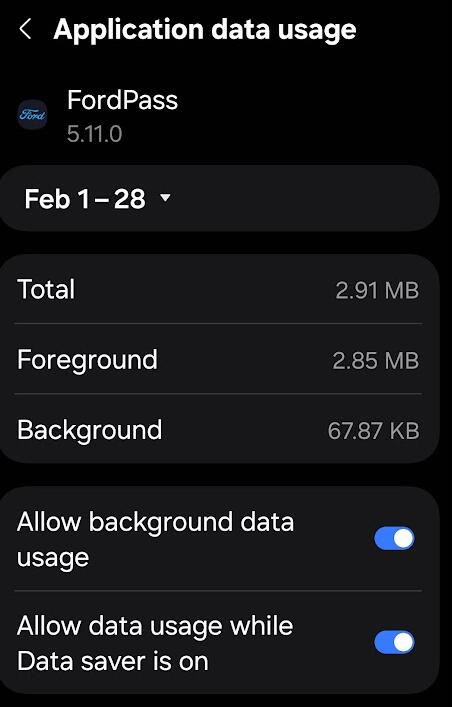This screenshot has width=452, height=707.
Task: Click the Foreground label text
Action: [88, 360]
